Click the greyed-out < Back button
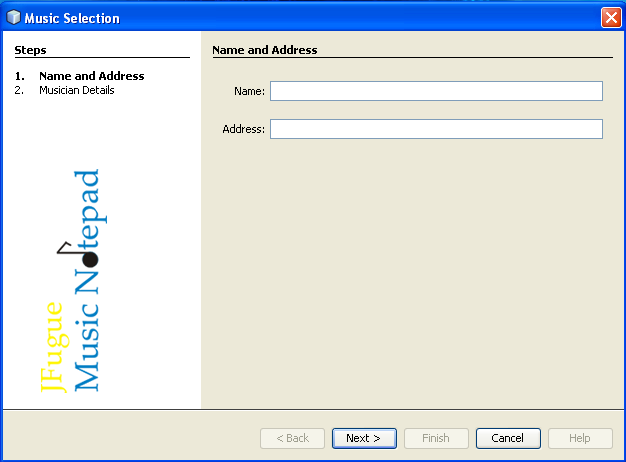Image resolution: width=626 pixels, height=462 pixels. [292, 438]
